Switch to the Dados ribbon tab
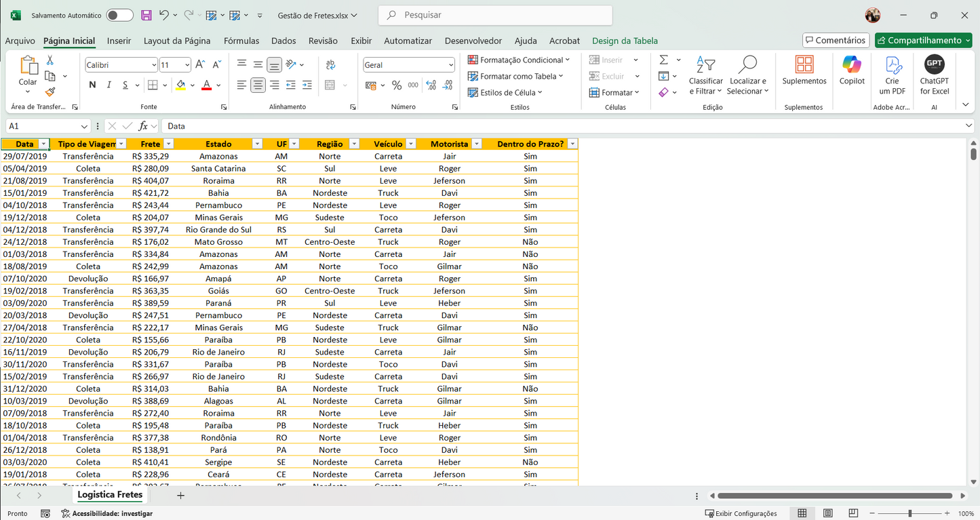 [283, 41]
